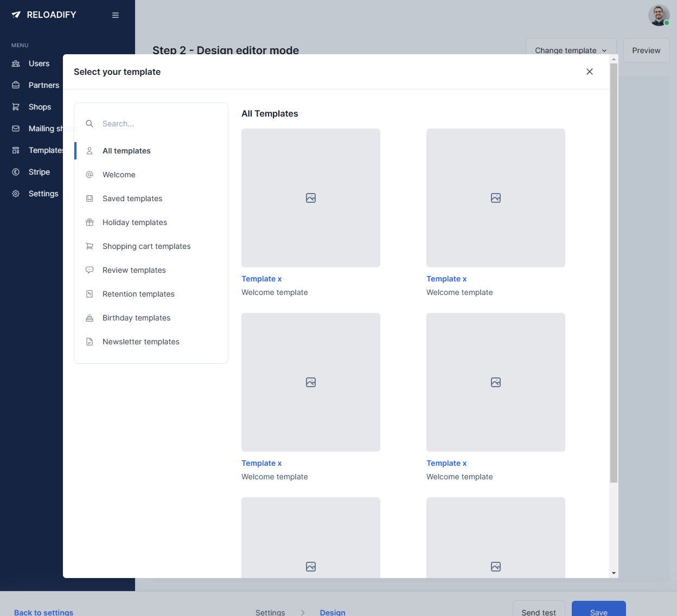This screenshot has height=616, width=677.
Task: Click the Saved templates icon
Action: click(x=90, y=198)
